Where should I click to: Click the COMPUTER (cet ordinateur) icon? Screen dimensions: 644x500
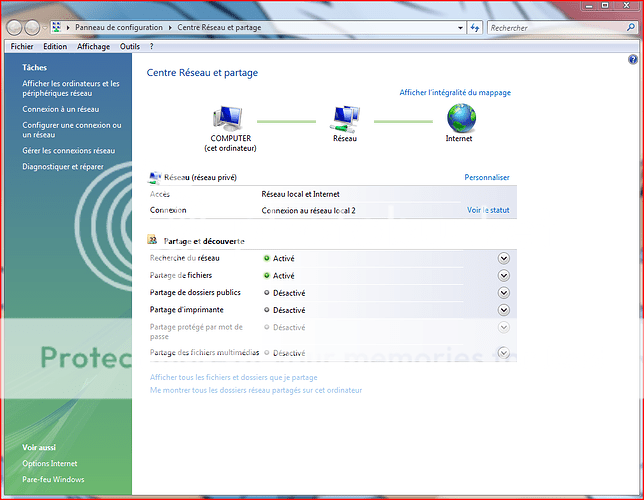pyautogui.click(x=230, y=119)
